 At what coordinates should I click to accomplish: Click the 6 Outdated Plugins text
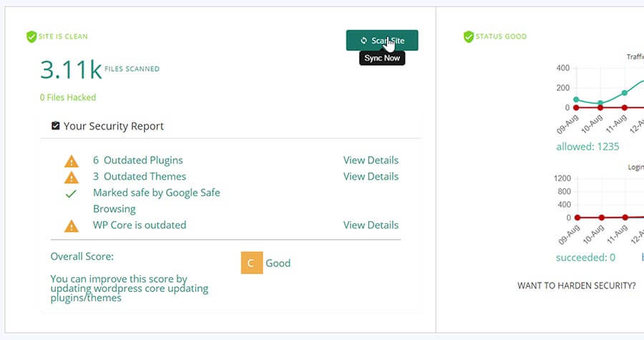coord(138,160)
